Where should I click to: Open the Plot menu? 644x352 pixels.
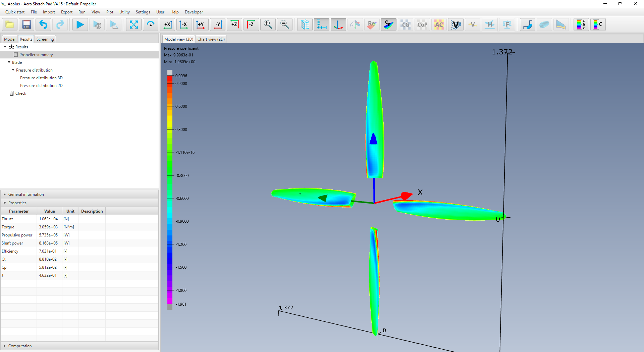tap(109, 12)
